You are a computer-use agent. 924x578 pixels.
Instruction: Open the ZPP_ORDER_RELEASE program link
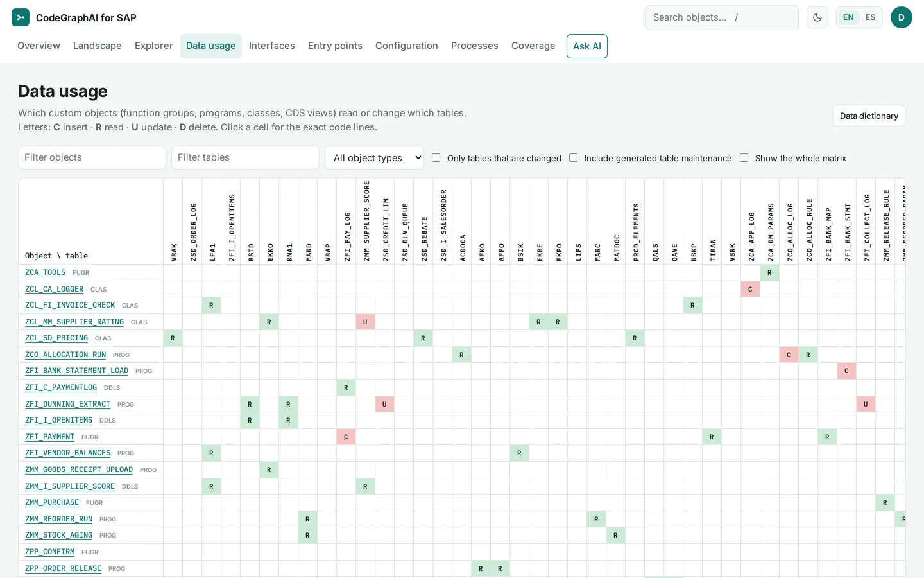pyautogui.click(x=63, y=569)
